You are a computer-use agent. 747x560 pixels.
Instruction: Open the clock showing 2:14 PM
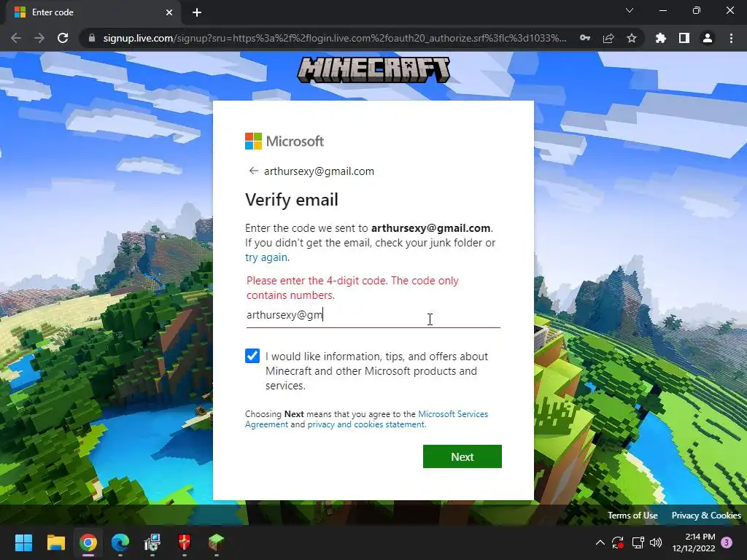click(x=694, y=542)
